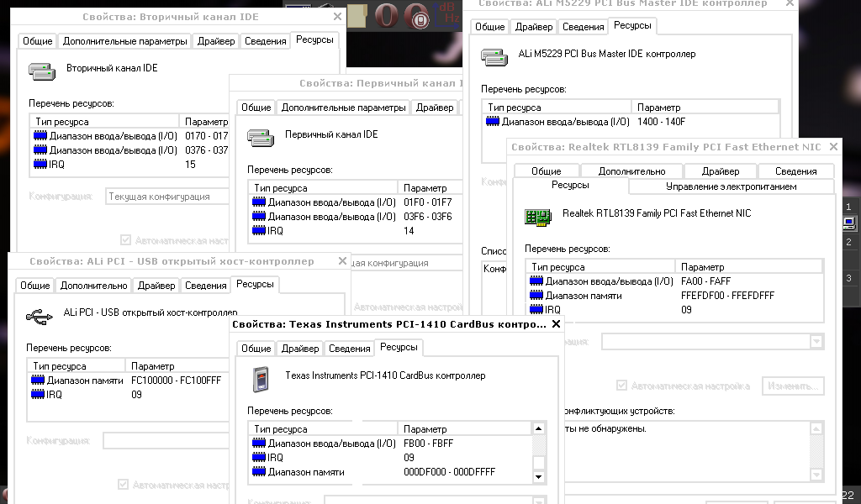Toggle automatic setting checkbox in Secondary IDE dialog
The width and height of the screenshot is (861, 504).
126,239
